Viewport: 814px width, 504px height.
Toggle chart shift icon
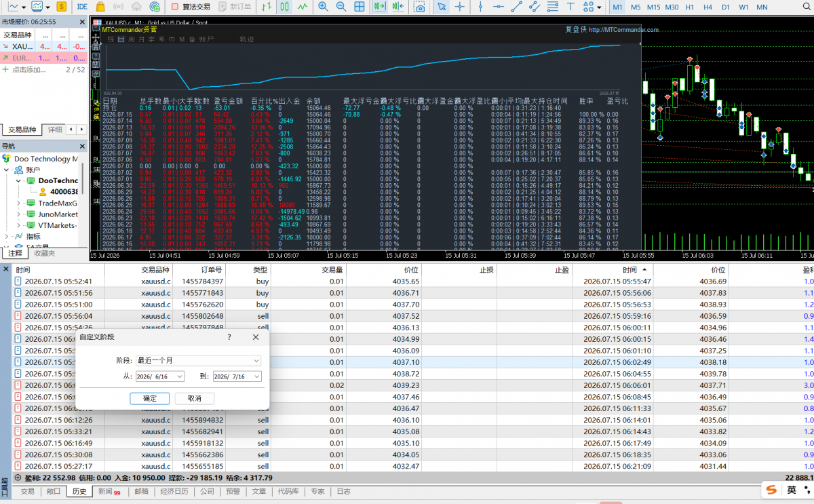tap(399, 7)
